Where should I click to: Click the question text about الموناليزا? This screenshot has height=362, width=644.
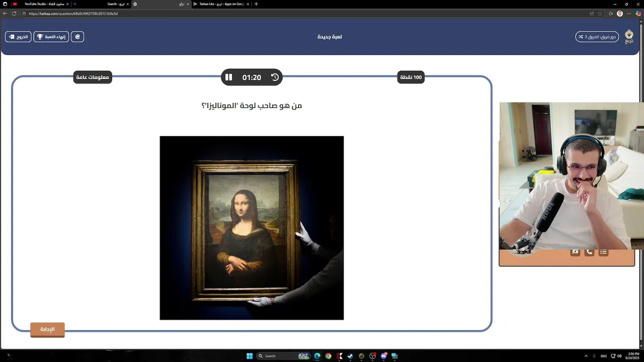[252, 106]
